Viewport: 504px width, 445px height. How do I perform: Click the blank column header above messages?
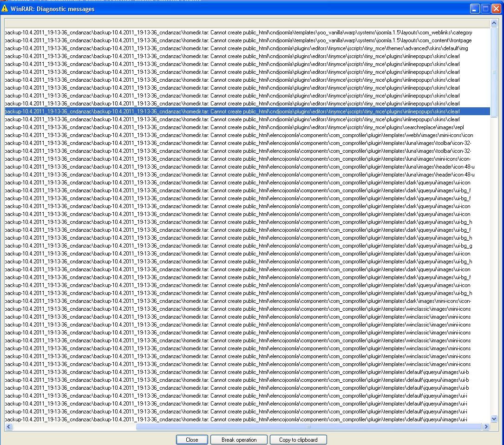point(247,23)
